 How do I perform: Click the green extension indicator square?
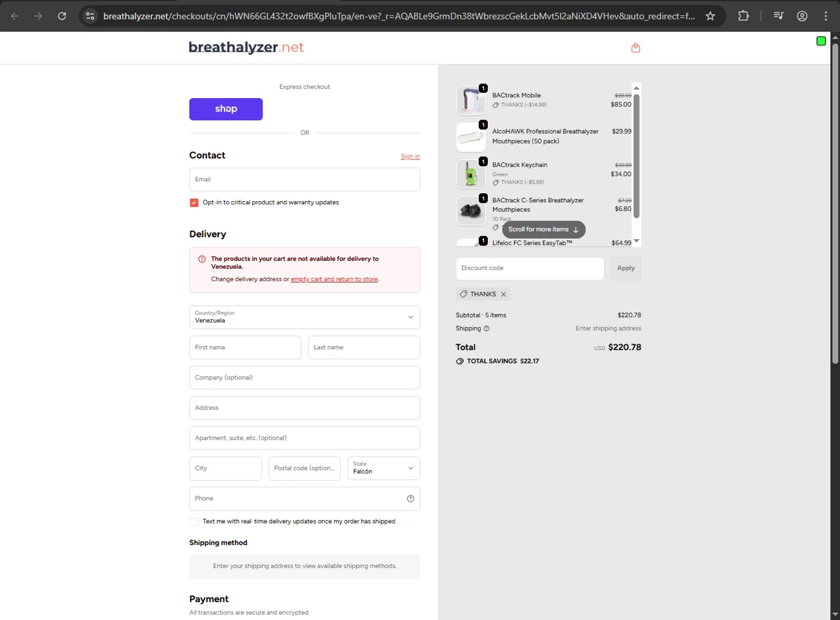pyautogui.click(x=821, y=41)
